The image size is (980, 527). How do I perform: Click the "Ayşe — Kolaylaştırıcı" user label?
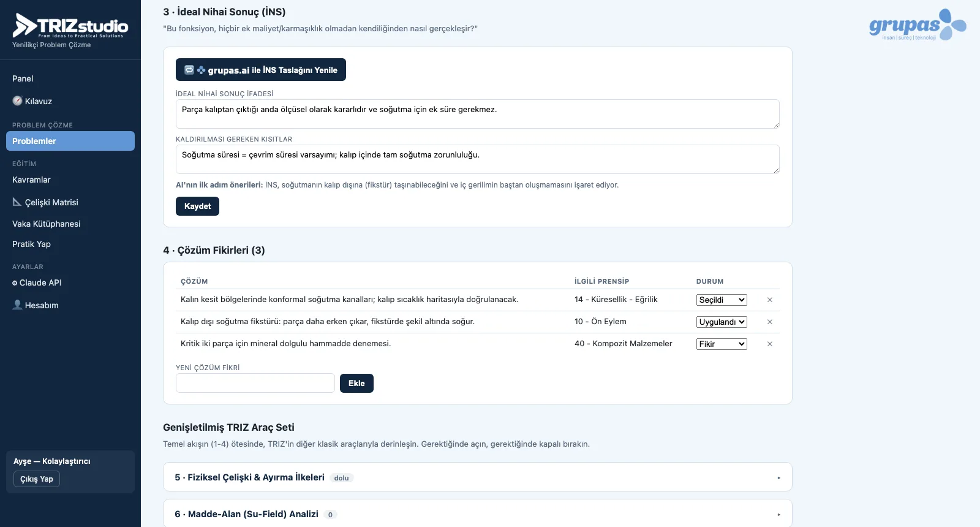click(52, 461)
